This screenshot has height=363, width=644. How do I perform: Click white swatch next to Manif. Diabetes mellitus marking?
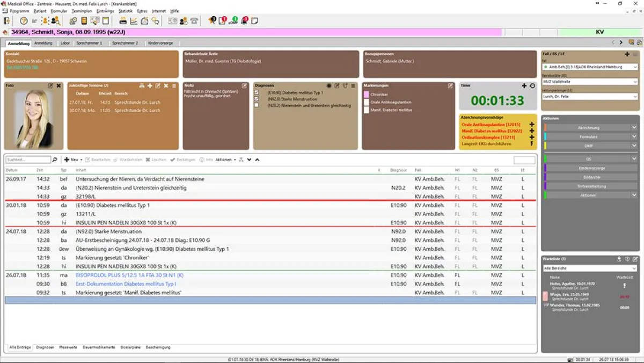(367, 110)
